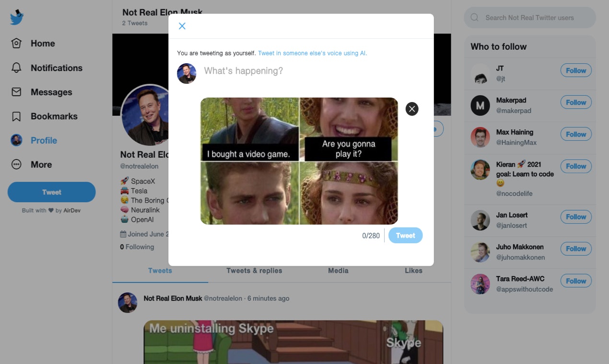The height and width of the screenshot is (364, 609).
Task: Follow the Makerpad account
Action: tap(575, 102)
